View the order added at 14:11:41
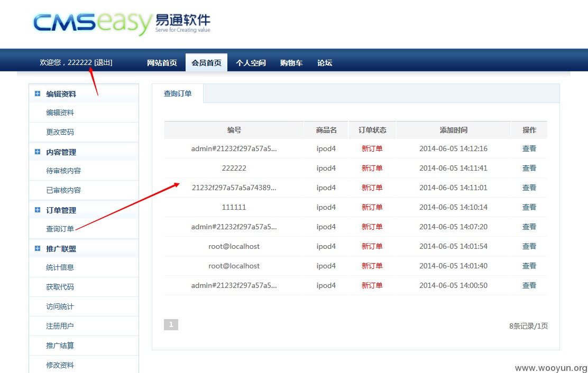Viewport: 588px width, 373px height. (x=529, y=168)
